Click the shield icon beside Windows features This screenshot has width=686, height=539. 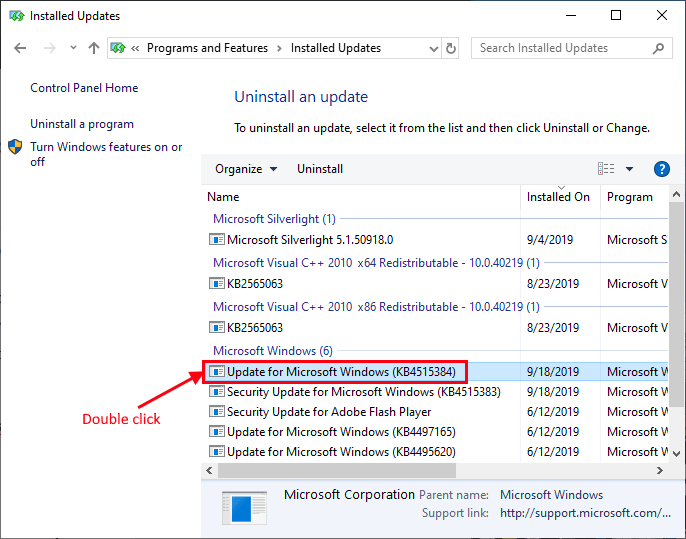pos(15,147)
